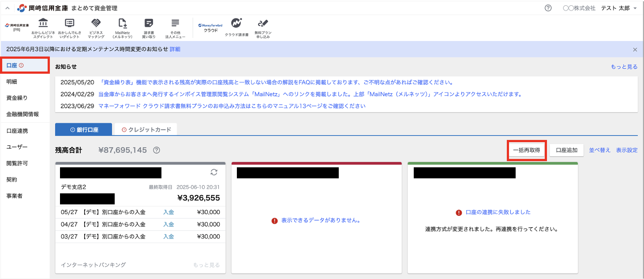644x279 pixels.
Task: Click もっと見る link beside お知らせ
Action: 624,67
